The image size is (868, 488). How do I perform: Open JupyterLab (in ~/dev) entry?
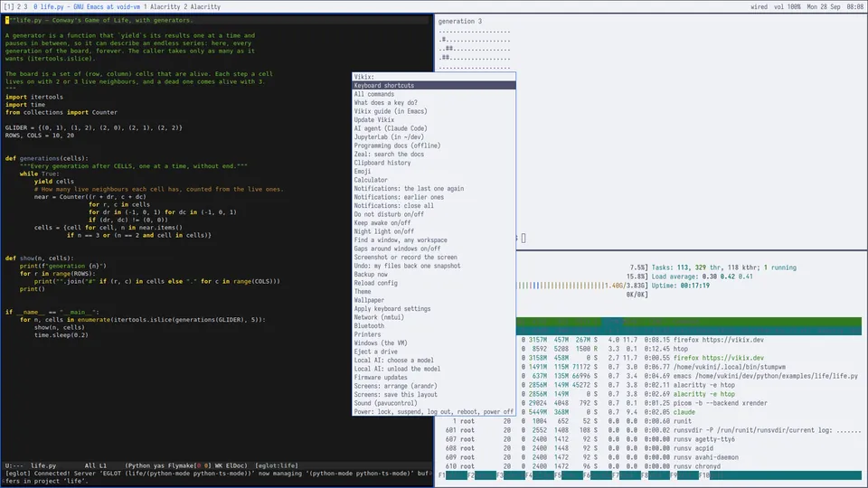click(434, 137)
